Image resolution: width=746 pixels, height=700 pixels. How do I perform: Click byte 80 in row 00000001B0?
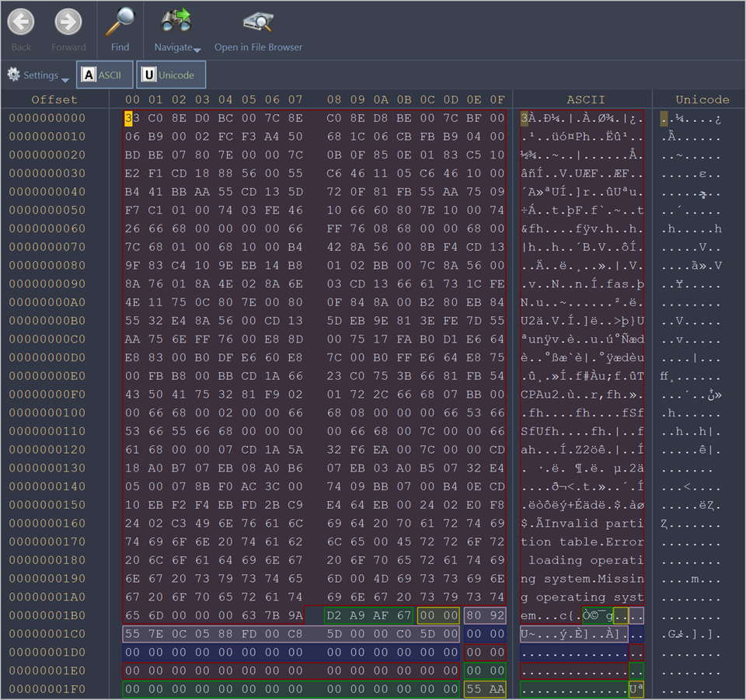tap(474, 616)
